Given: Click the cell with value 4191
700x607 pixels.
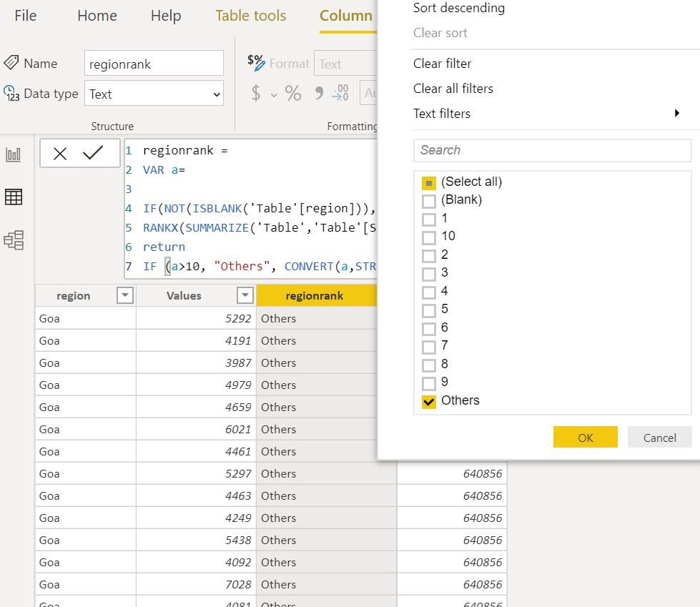Looking at the screenshot, I should pos(196,340).
